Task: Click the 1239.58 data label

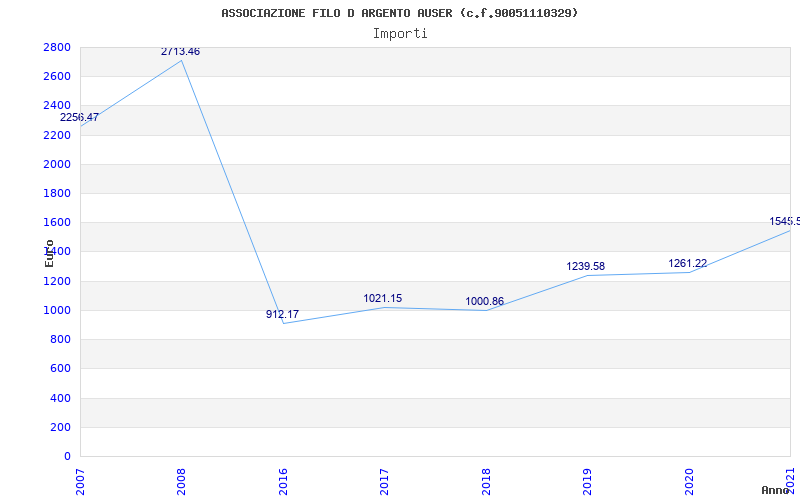Action: pyautogui.click(x=585, y=266)
